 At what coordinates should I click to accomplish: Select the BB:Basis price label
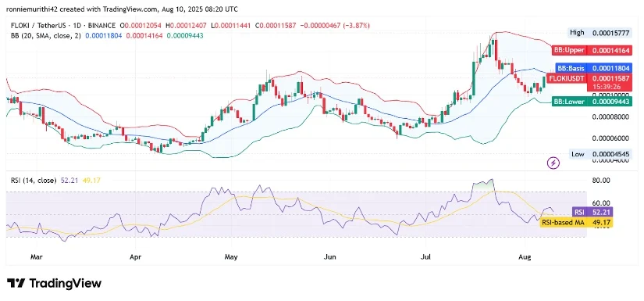(593, 68)
